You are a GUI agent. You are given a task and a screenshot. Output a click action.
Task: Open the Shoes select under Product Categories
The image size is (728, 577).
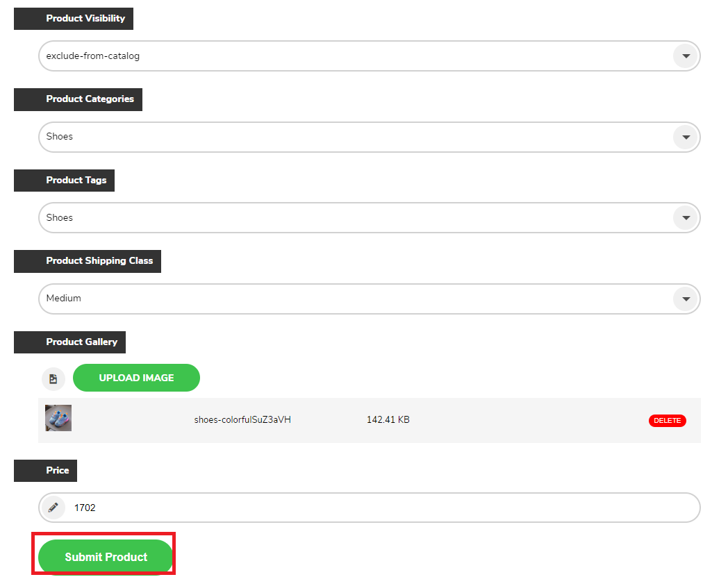(x=369, y=137)
